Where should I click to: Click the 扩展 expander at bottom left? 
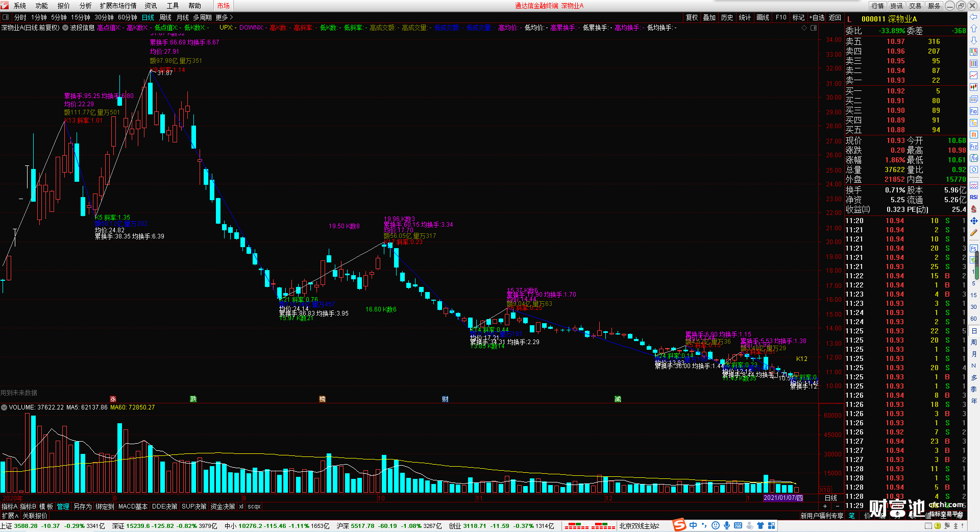(x=10, y=516)
